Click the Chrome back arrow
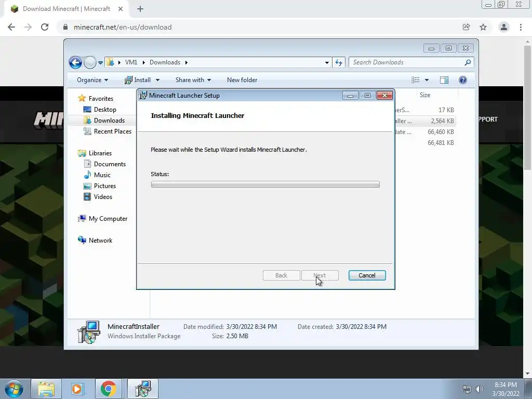This screenshot has width=532, height=399. (x=11, y=27)
